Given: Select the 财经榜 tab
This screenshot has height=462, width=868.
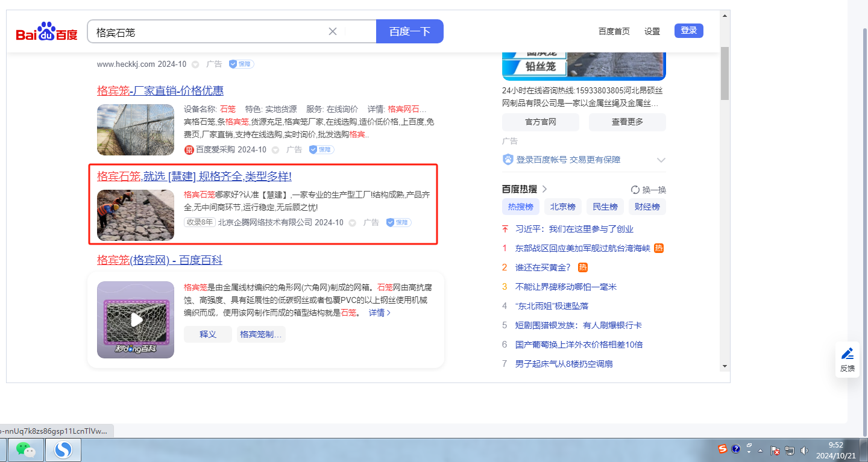Looking at the screenshot, I should [647, 207].
